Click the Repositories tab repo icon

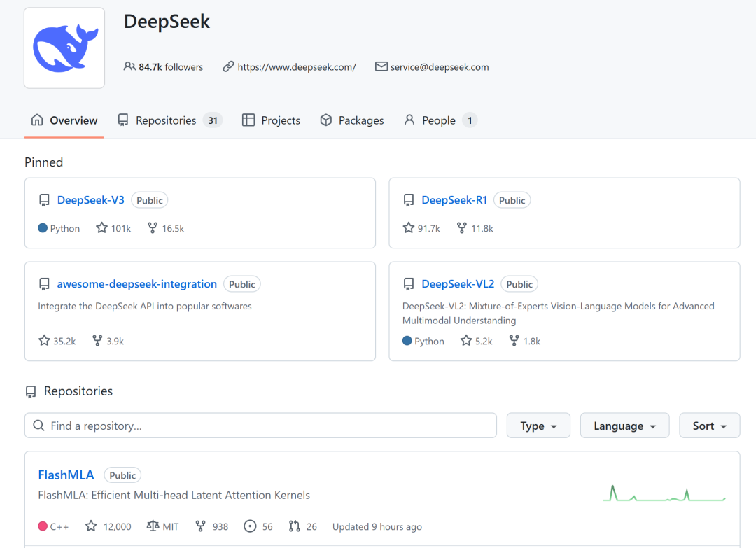point(123,120)
